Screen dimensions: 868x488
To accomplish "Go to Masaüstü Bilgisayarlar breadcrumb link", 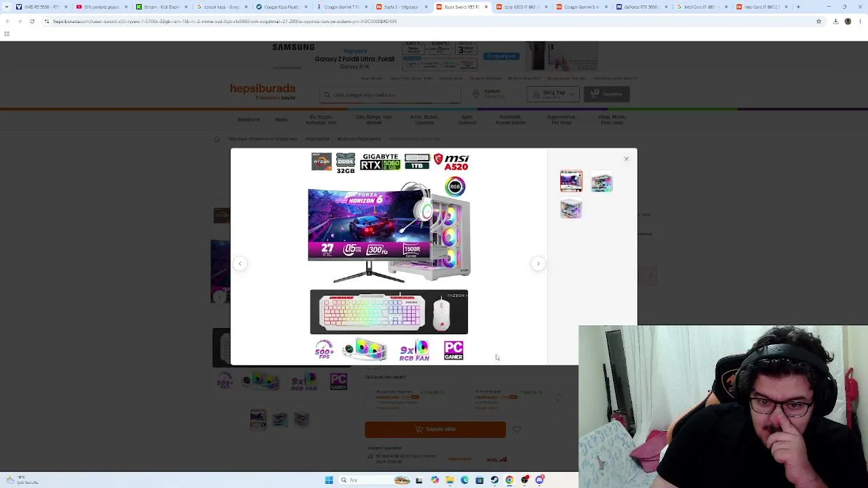I will coord(359,139).
